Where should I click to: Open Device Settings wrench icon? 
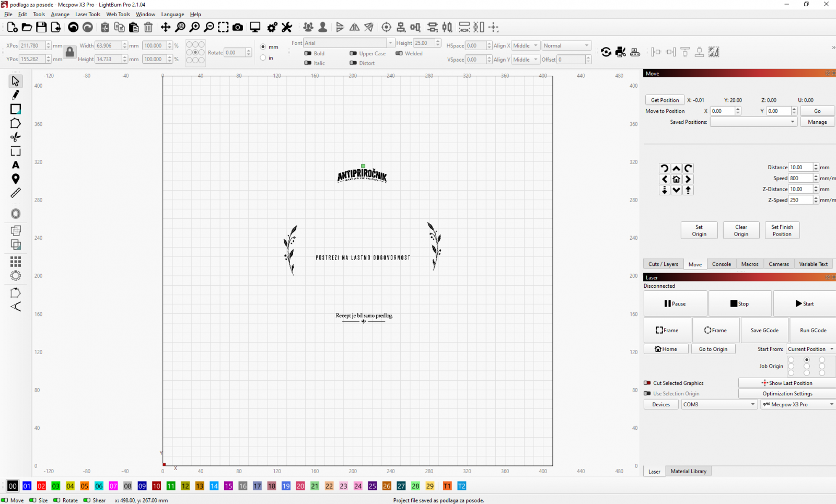(287, 27)
